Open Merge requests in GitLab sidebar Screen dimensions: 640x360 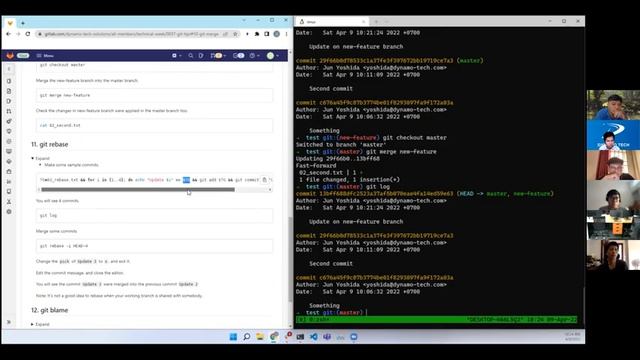click(x=9, y=111)
